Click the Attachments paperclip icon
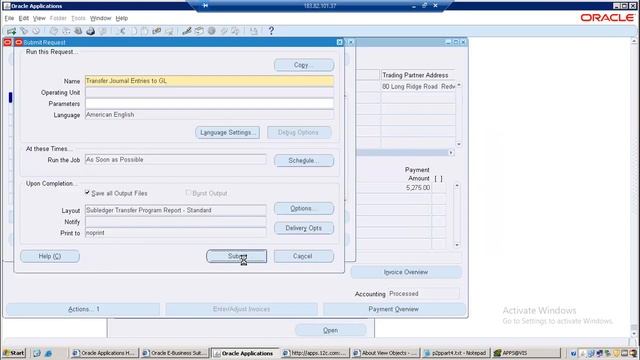This screenshot has height=360, width=640. [224, 31]
